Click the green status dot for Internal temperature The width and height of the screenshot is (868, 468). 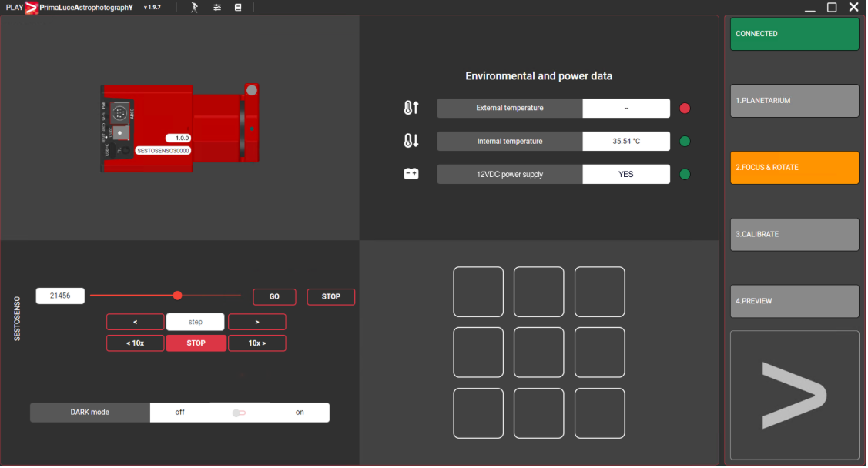685,141
